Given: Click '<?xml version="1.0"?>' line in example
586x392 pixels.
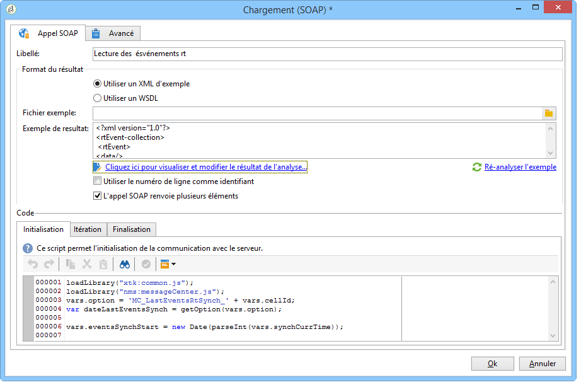Looking at the screenshot, I should (x=133, y=128).
